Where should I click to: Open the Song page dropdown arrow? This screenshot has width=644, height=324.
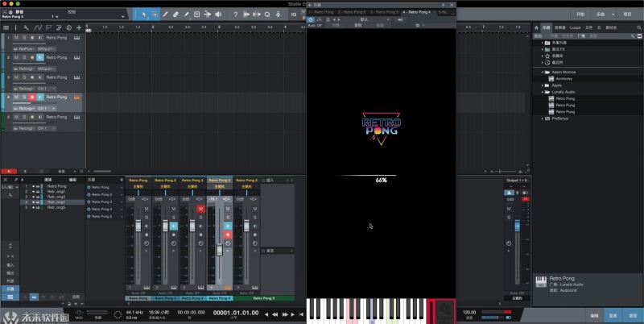(x=613, y=15)
